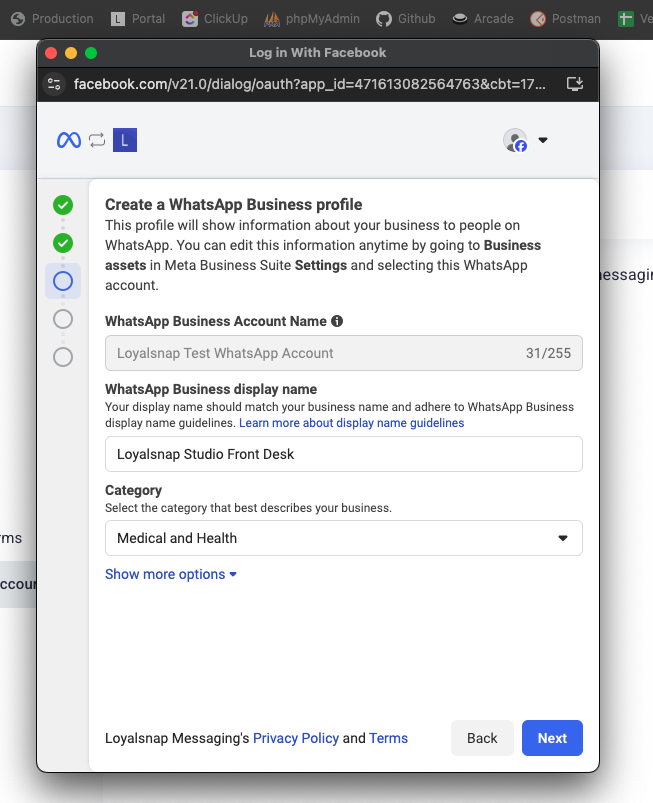
Task: Click the Next button
Action: (552, 738)
